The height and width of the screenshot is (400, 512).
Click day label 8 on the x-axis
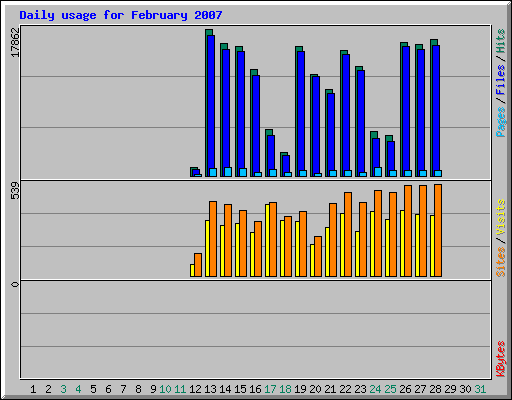pyautogui.click(x=138, y=389)
